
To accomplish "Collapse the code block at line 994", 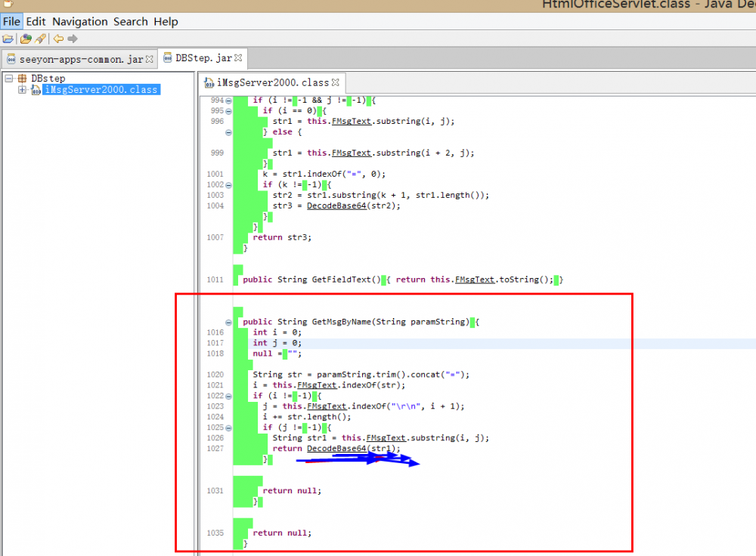I will (228, 100).
